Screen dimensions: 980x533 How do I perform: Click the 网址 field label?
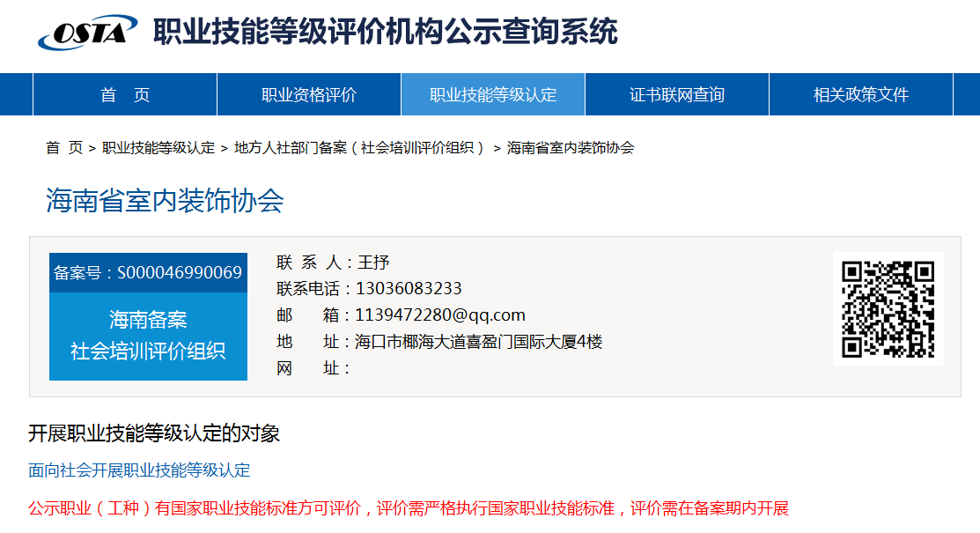click(313, 368)
